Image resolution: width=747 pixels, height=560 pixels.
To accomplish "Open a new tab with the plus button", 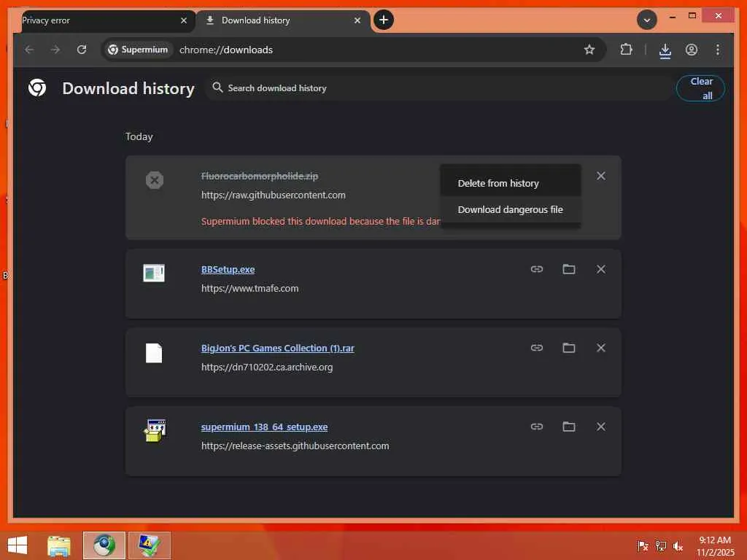I will pos(384,20).
